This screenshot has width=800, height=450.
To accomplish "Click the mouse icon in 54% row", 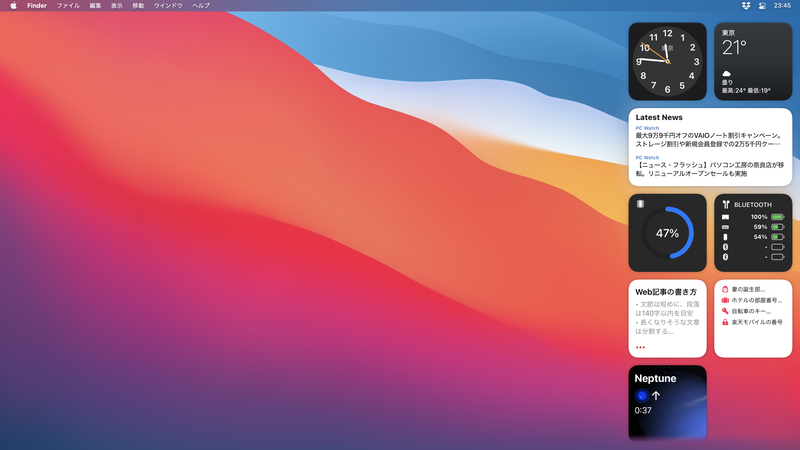I will 726,237.
